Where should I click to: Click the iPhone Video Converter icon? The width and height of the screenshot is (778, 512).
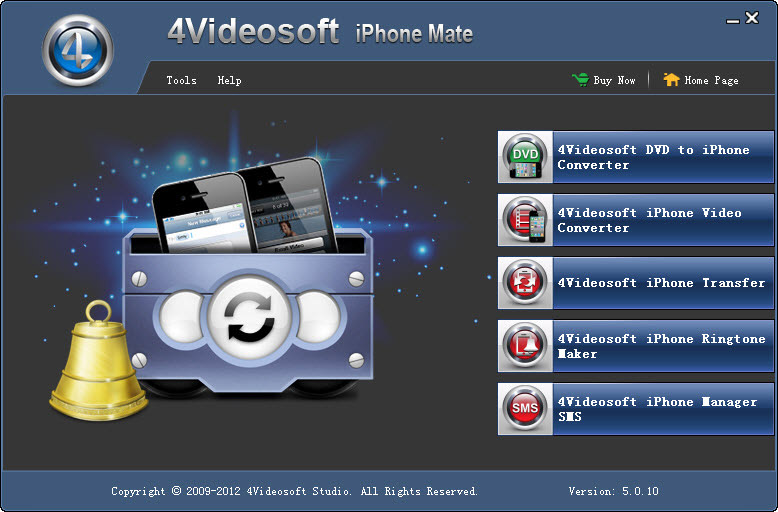[525, 220]
